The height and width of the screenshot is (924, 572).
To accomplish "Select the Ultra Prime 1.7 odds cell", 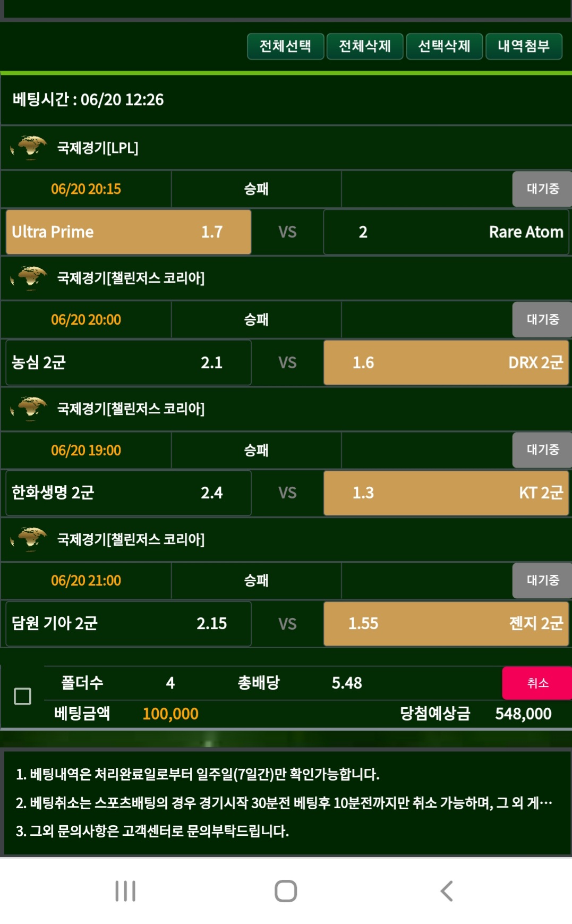I will click(128, 232).
